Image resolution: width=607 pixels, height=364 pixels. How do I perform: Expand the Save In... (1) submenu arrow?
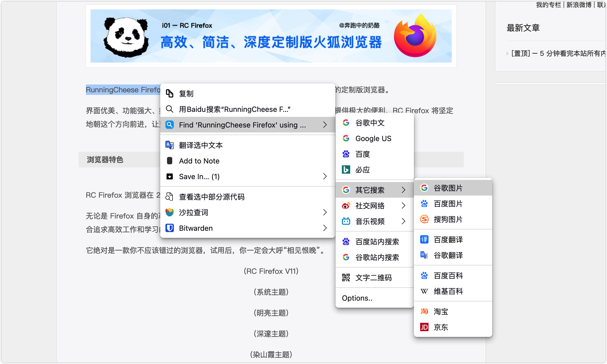[325, 177]
